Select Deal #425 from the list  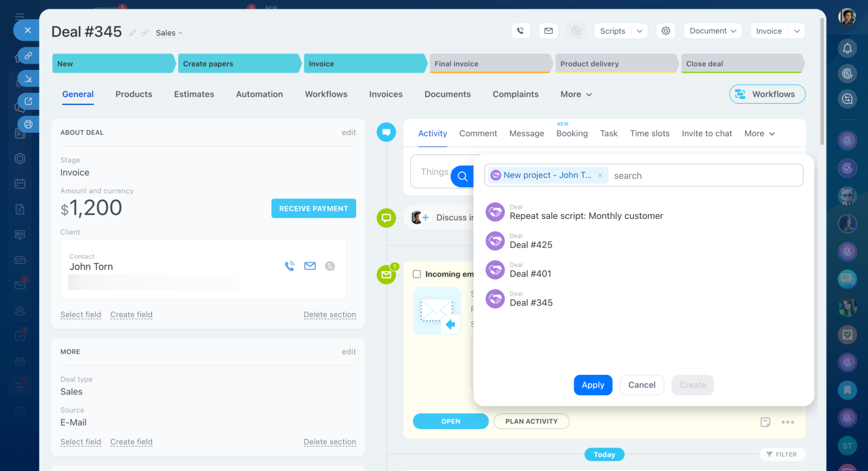click(x=531, y=245)
